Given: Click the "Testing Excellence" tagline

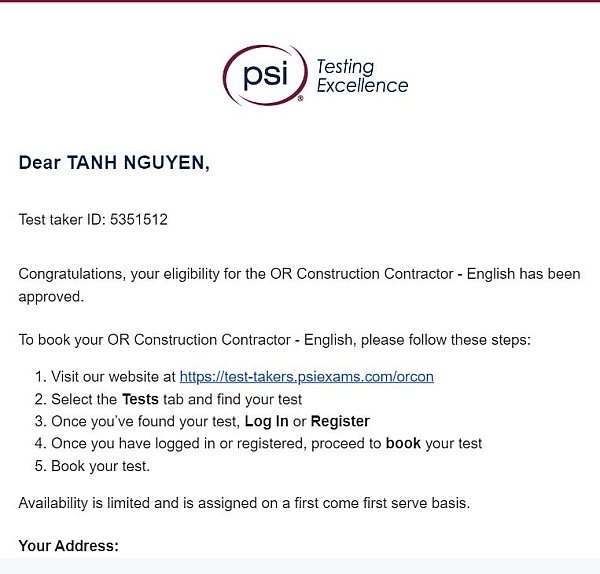Looking at the screenshot, I should tap(361, 76).
